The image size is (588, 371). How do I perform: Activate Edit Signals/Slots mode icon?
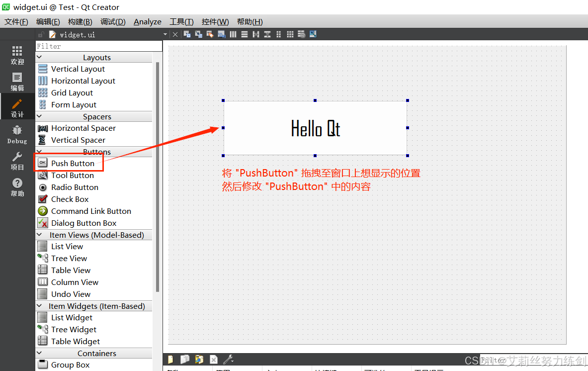tap(198, 34)
